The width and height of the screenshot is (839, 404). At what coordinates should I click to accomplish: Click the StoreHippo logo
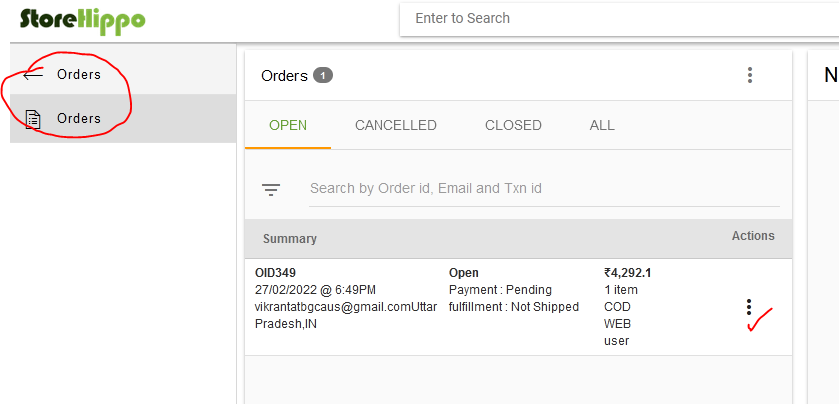pos(82,20)
